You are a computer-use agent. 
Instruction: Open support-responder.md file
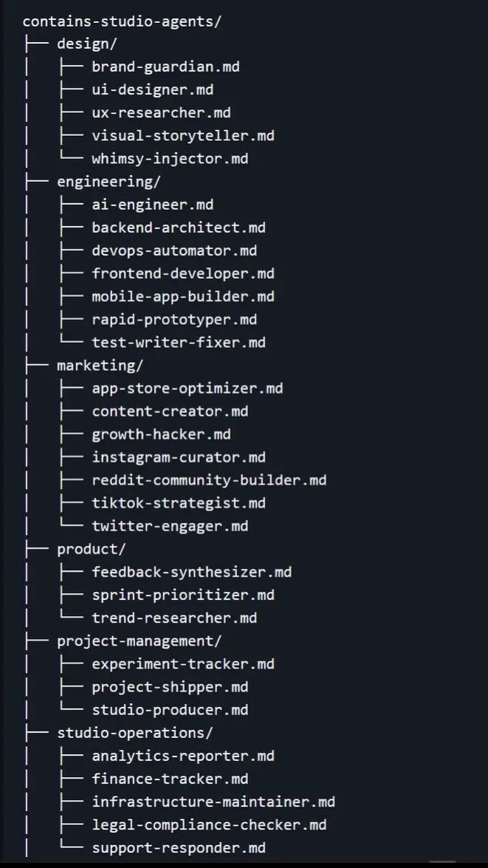[178, 847]
